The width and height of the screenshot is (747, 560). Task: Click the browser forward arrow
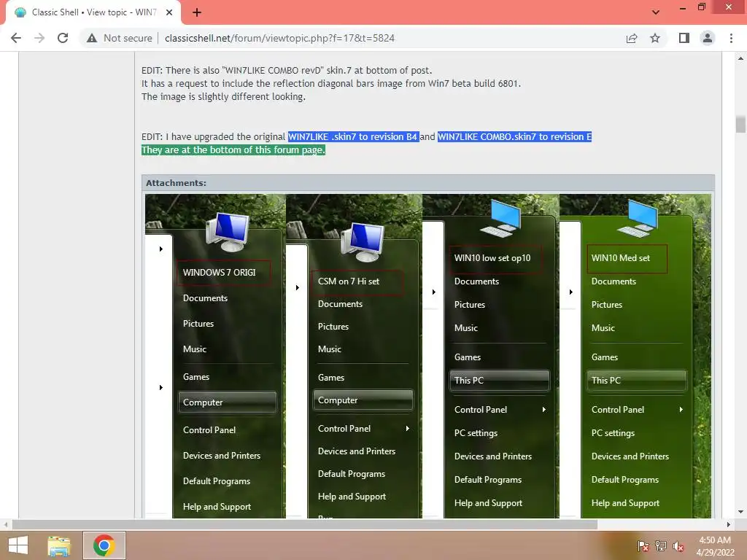pos(39,38)
